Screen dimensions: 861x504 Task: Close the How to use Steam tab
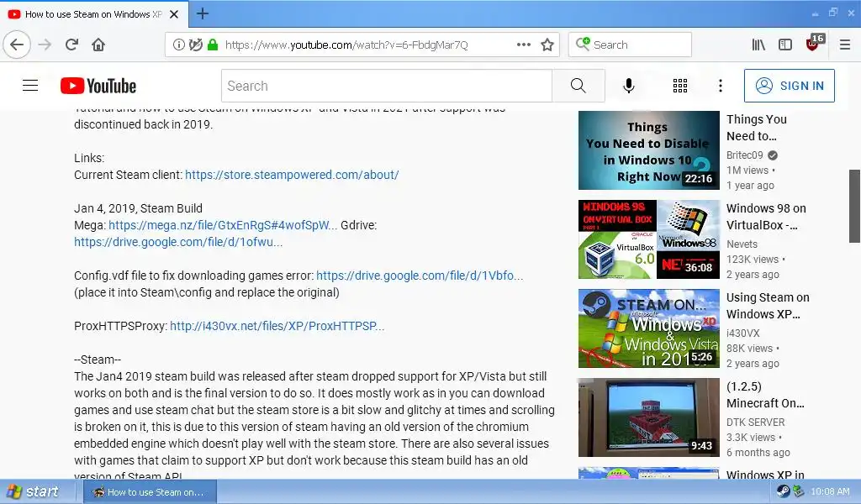point(174,14)
